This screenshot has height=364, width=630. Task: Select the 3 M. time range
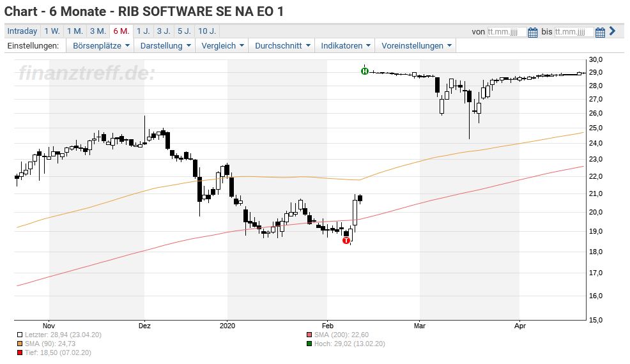98,31
